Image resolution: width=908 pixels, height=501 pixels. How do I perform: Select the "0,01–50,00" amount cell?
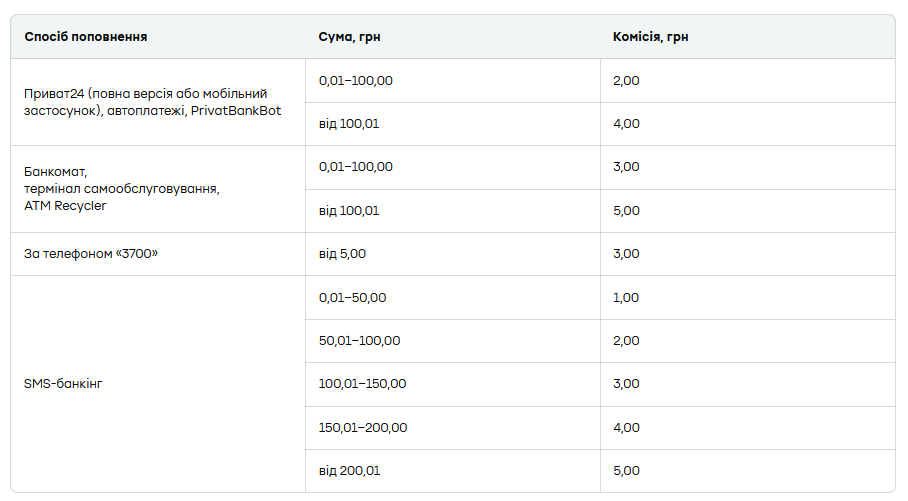[x=352, y=297]
